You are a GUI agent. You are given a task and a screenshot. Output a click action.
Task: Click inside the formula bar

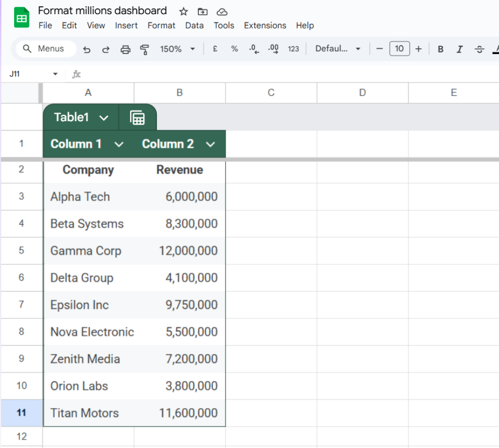[195, 74]
